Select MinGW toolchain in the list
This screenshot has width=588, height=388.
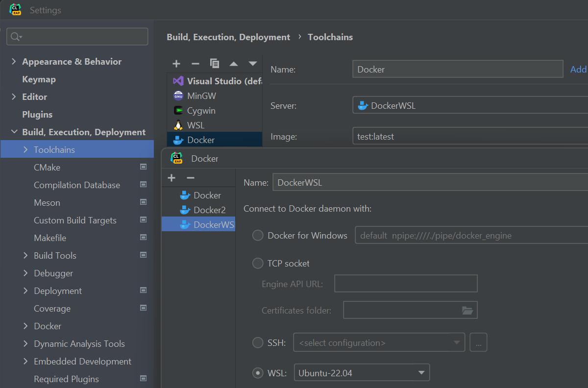pos(201,96)
